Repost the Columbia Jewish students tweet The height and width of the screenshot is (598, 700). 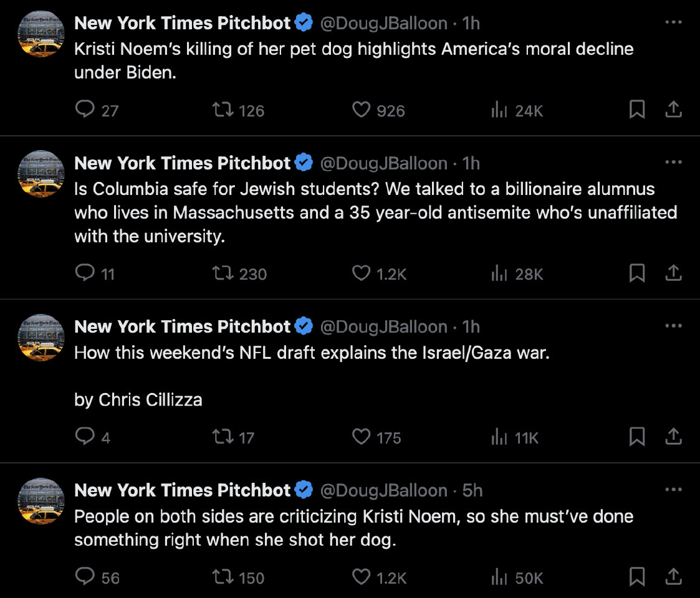tap(223, 273)
